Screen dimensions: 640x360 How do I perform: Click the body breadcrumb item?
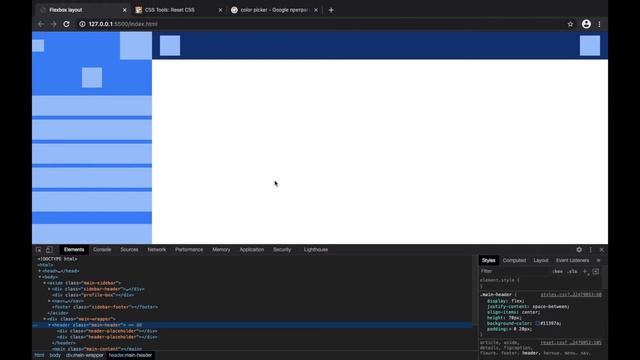(55, 356)
